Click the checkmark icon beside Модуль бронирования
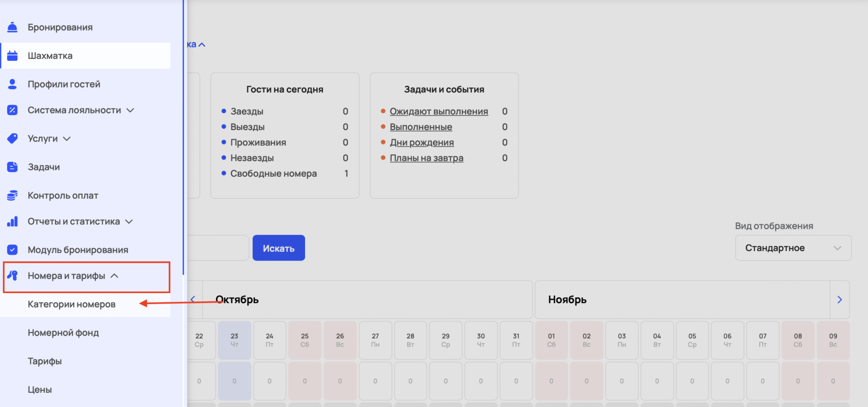 click(x=12, y=250)
